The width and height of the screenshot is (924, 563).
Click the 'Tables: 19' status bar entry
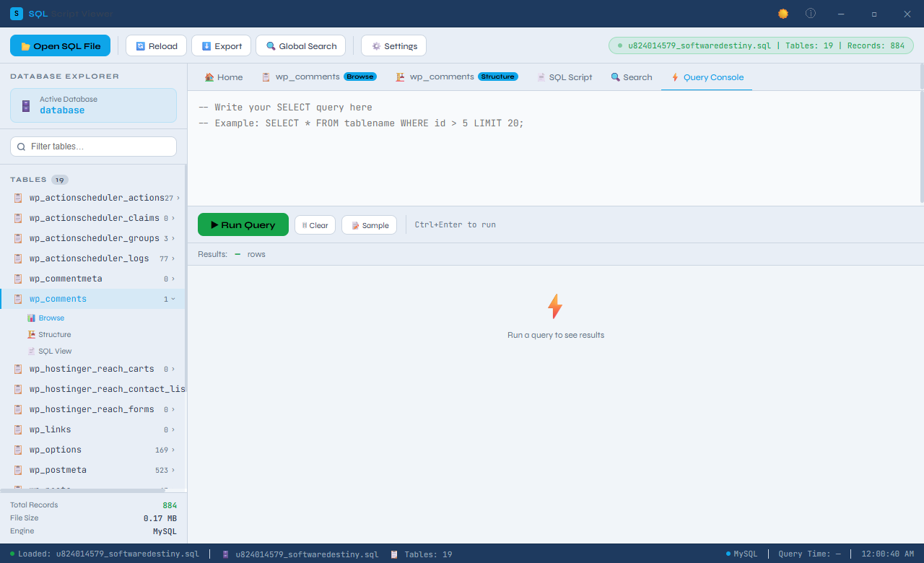tap(421, 554)
